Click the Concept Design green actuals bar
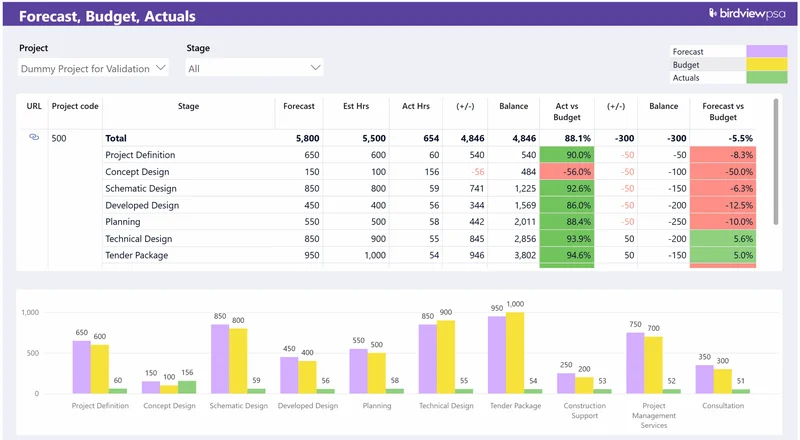The height and width of the screenshot is (440, 800). click(x=187, y=387)
